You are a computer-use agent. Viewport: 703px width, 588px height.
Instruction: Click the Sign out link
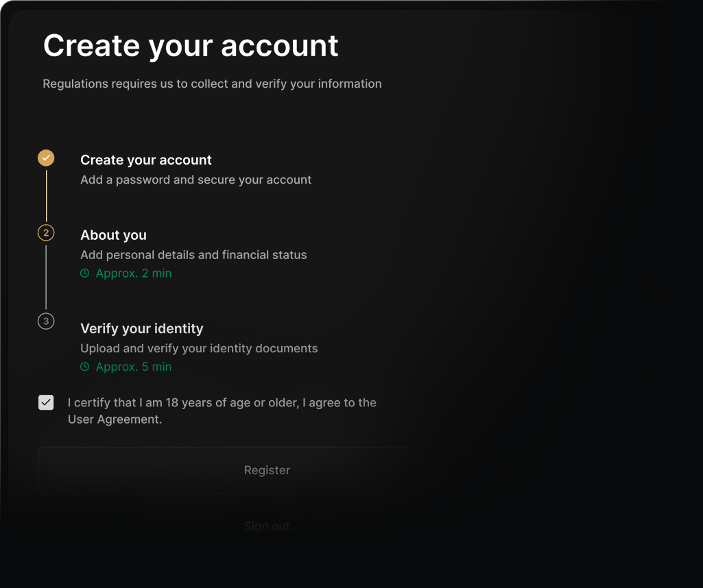(x=267, y=526)
